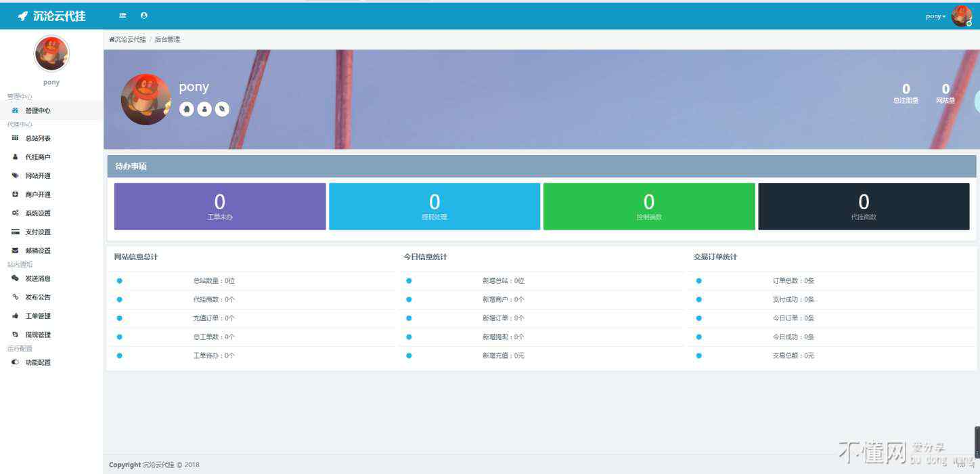Open 管理中心 in the sidebar

51,110
